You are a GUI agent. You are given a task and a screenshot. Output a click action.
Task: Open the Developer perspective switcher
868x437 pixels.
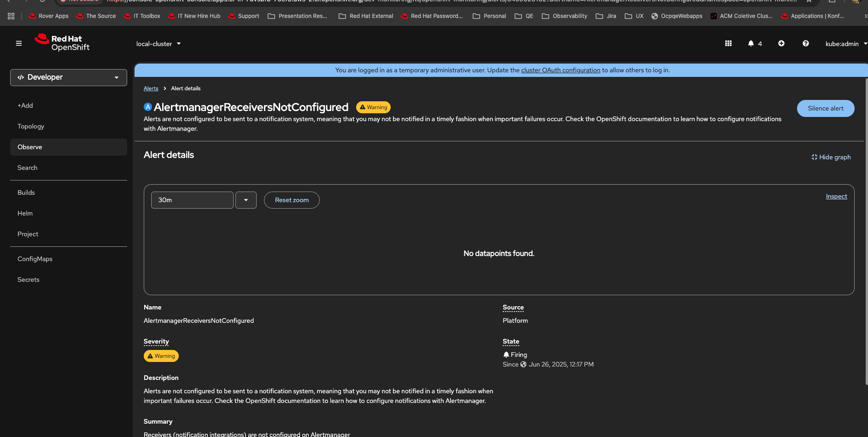69,77
